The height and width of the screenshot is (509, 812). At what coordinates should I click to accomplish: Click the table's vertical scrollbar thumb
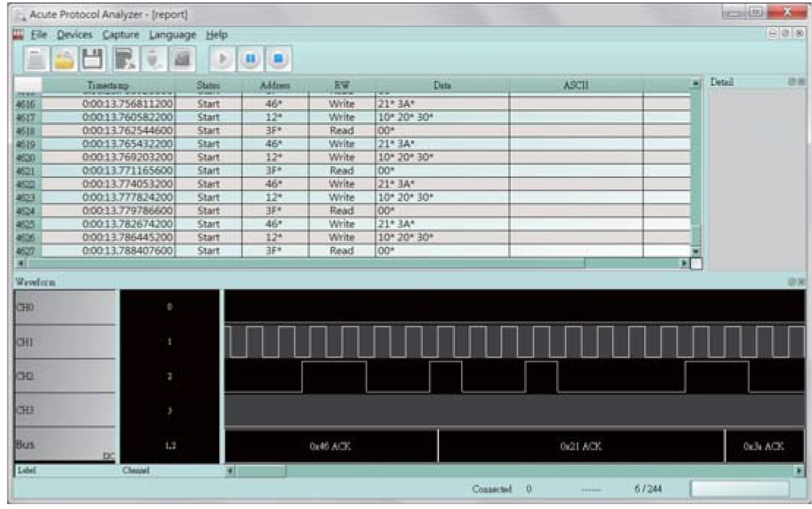695,235
